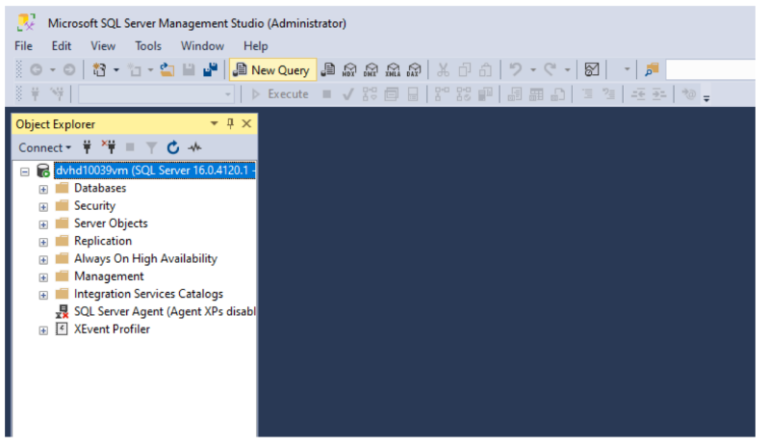Open the Redo history dropdown arrow
The image size is (768, 447).
tap(567, 70)
